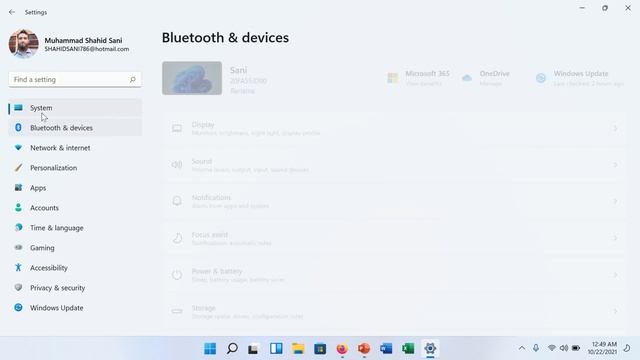This screenshot has width=640, height=360.
Task: Open Accounts settings
Action: coord(75,208)
